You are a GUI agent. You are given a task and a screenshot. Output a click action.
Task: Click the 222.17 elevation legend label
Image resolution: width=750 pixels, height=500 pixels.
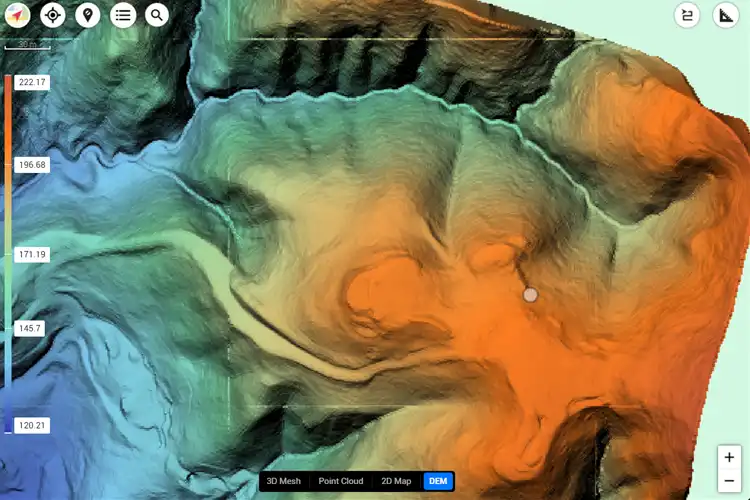pyautogui.click(x=31, y=82)
